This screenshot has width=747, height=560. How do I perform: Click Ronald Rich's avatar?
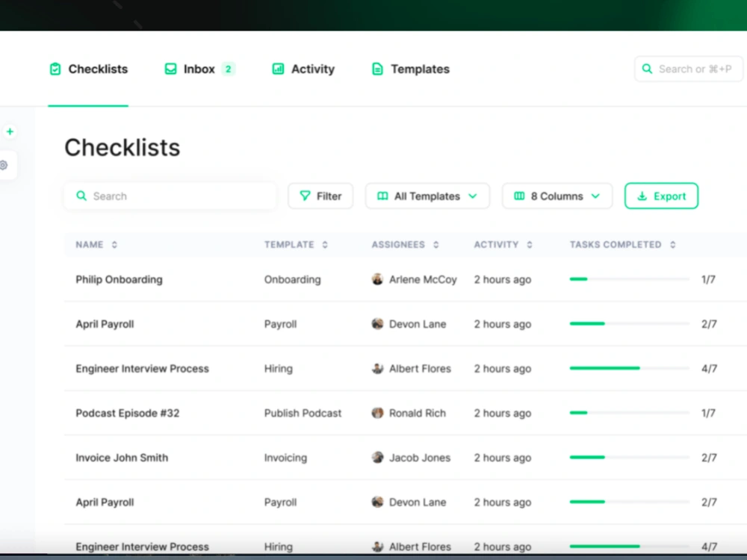[377, 413]
